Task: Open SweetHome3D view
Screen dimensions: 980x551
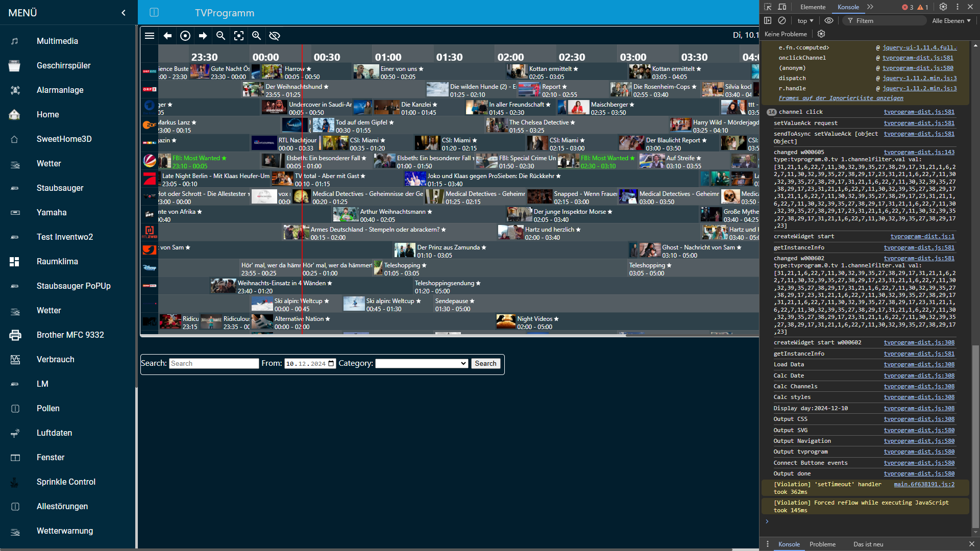Action: pyautogui.click(x=64, y=139)
